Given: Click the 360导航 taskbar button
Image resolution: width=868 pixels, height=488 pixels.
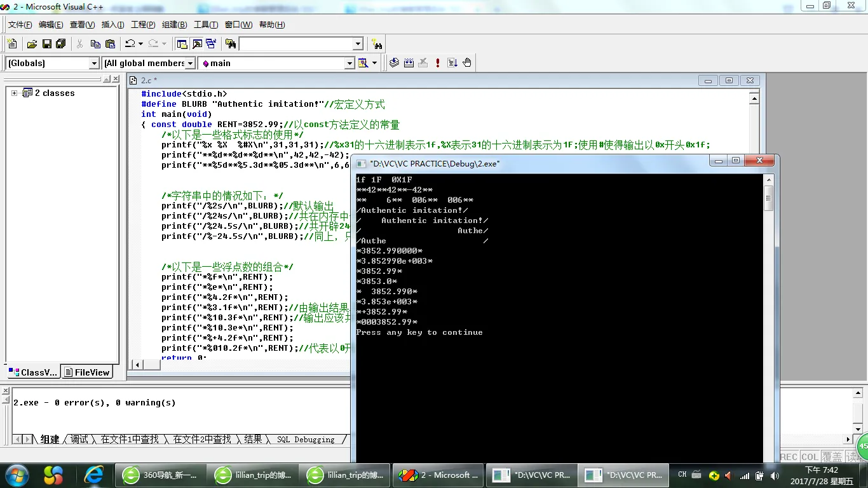Looking at the screenshot, I should coord(160,475).
